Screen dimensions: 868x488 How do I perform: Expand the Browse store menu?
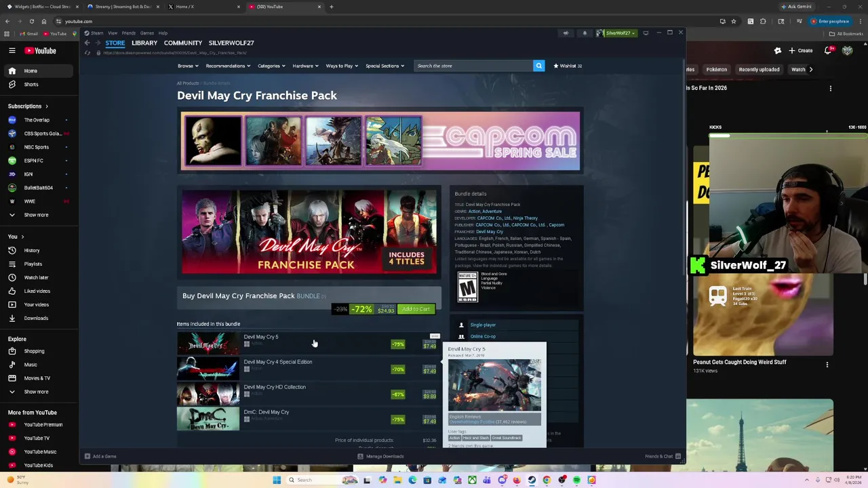tap(188, 66)
